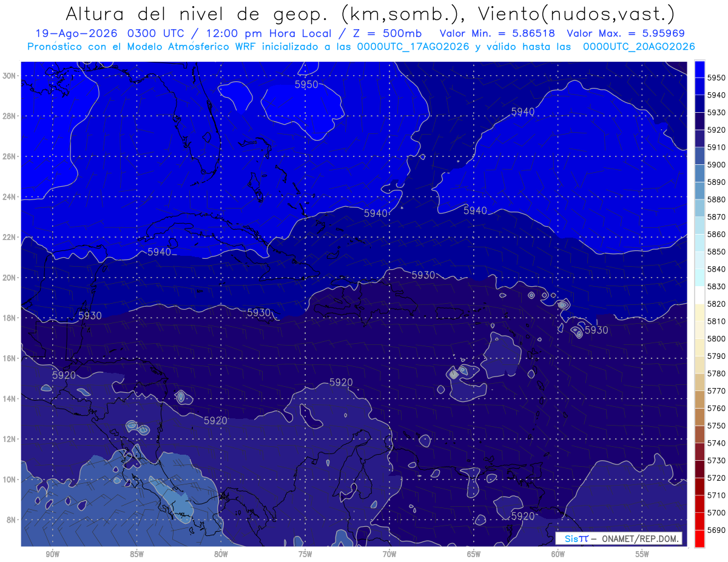Image resolution: width=728 pixels, height=562 pixels.
Task: Click the 60W longitude axis label
Action: point(558,554)
